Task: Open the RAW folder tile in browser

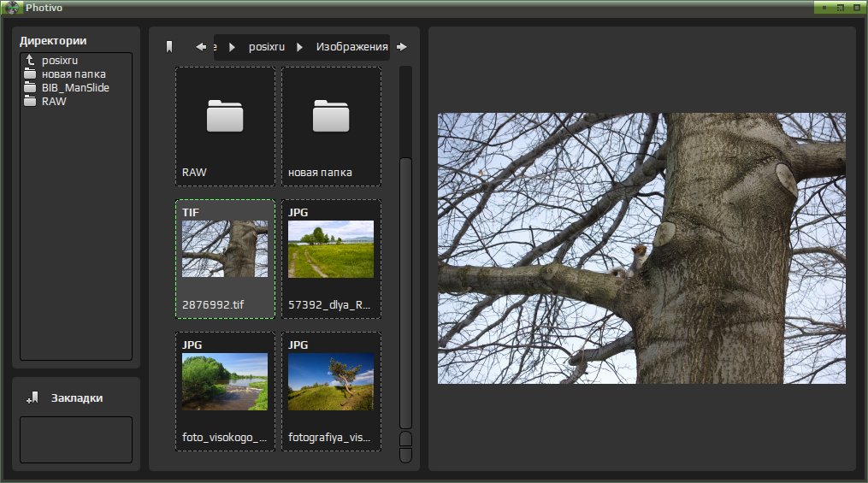Action: click(225, 127)
